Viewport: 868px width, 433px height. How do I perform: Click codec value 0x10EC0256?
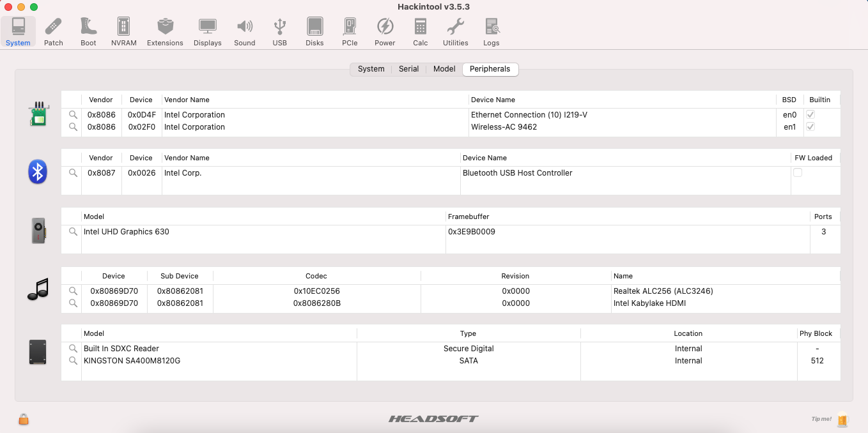click(317, 291)
